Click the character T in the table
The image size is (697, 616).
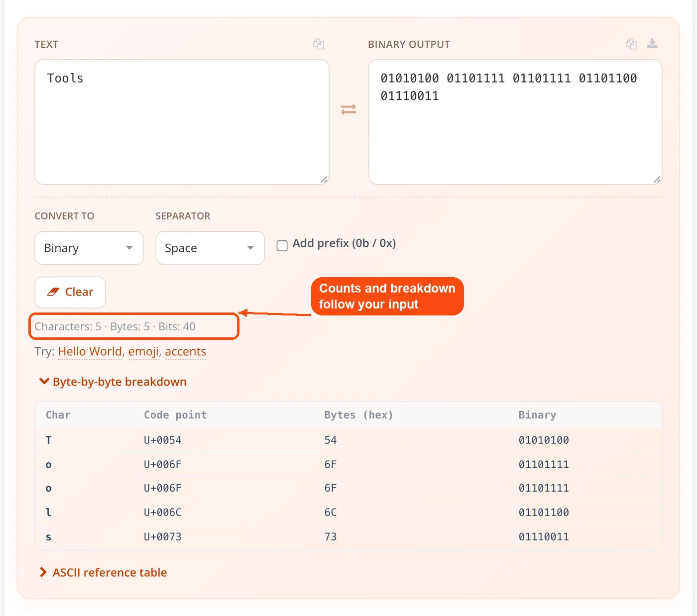click(x=48, y=440)
